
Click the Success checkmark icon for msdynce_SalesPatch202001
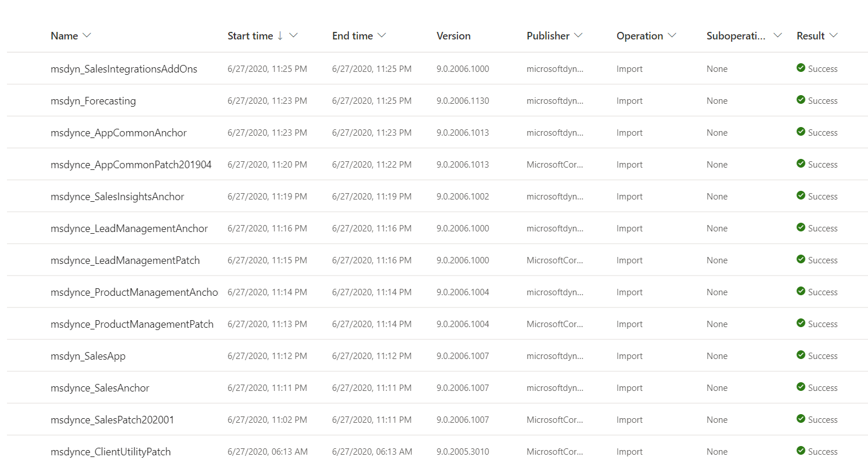(x=801, y=419)
